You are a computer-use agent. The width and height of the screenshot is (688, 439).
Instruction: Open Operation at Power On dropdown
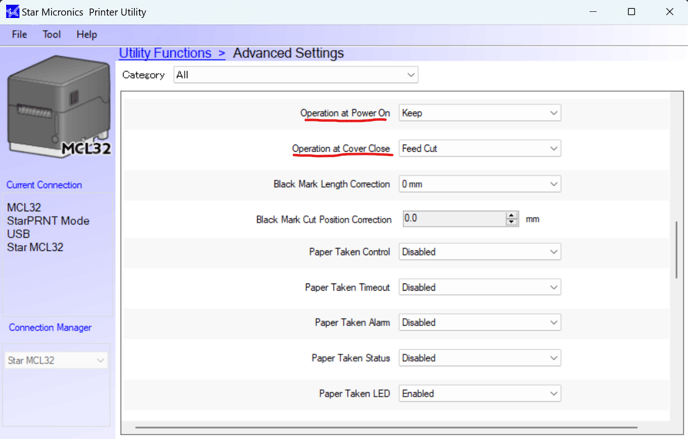[x=479, y=113]
